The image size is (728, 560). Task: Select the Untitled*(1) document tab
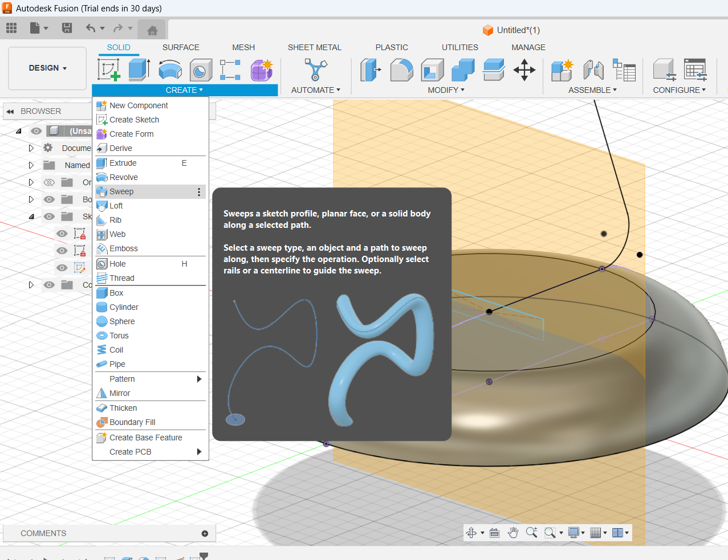[x=511, y=30]
